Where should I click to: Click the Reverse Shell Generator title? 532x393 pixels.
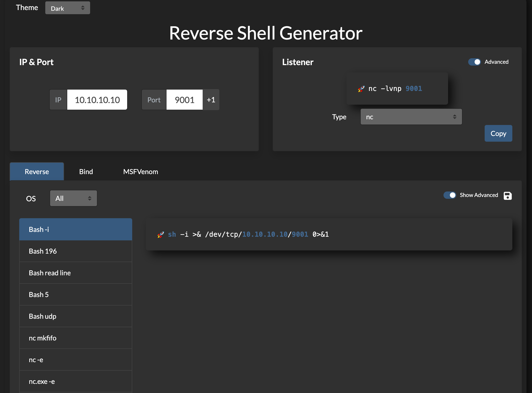point(266,33)
